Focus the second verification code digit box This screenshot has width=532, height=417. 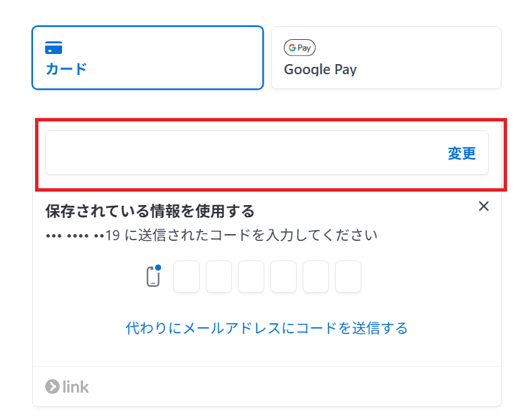point(219,277)
